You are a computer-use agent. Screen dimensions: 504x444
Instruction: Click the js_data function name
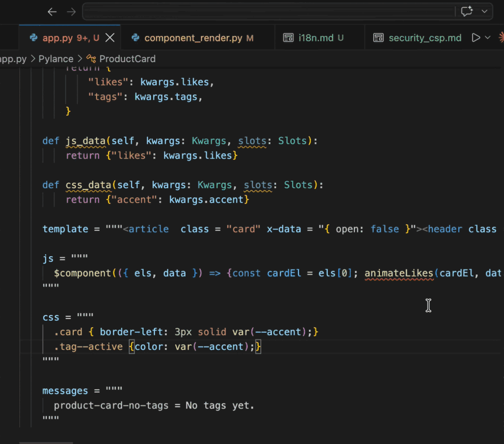[x=85, y=141]
